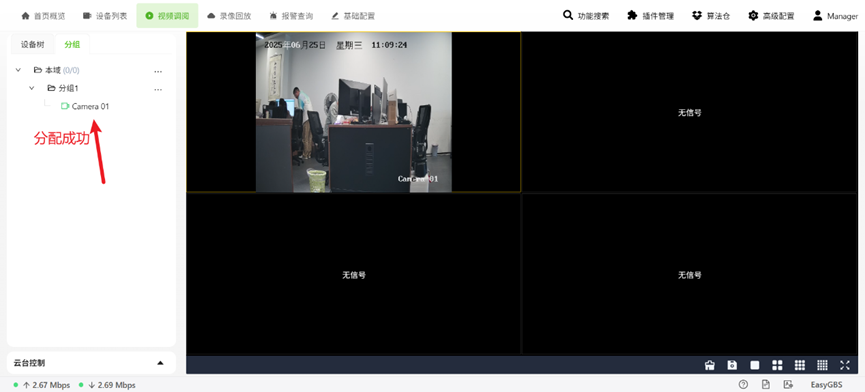
Task: Open the help question mark icon
Action: [x=743, y=384]
